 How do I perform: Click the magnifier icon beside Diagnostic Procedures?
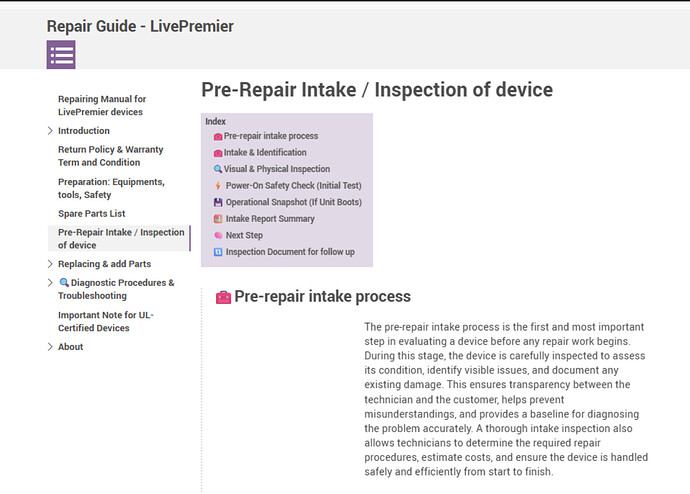[64, 283]
